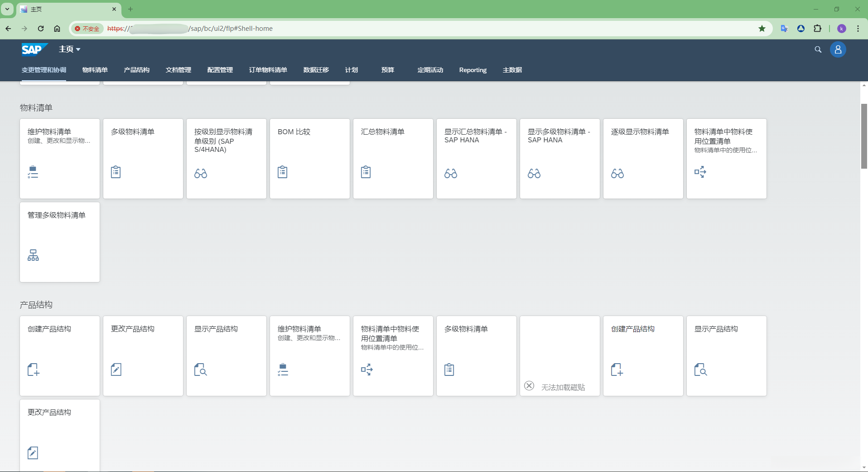Click document-search icon on second 显示产品结构 tile

click(701, 370)
